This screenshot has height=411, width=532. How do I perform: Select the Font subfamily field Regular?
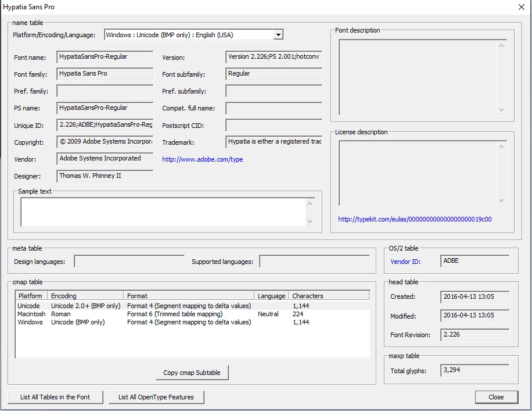[274, 74]
